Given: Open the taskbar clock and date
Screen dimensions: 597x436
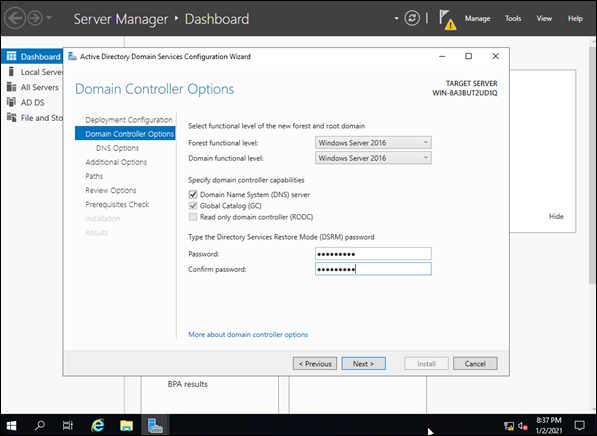Looking at the screenshot, I should point(549,425).
